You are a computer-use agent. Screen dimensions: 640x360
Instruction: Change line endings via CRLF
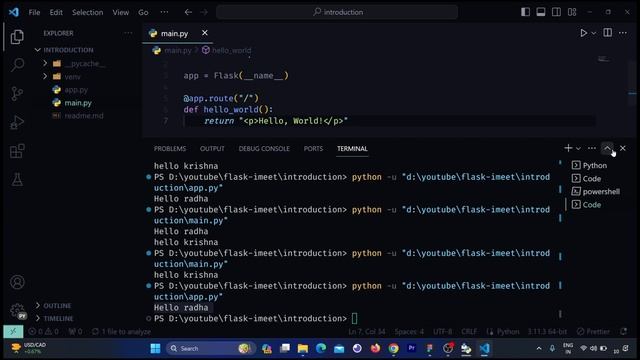coord(469,331)
